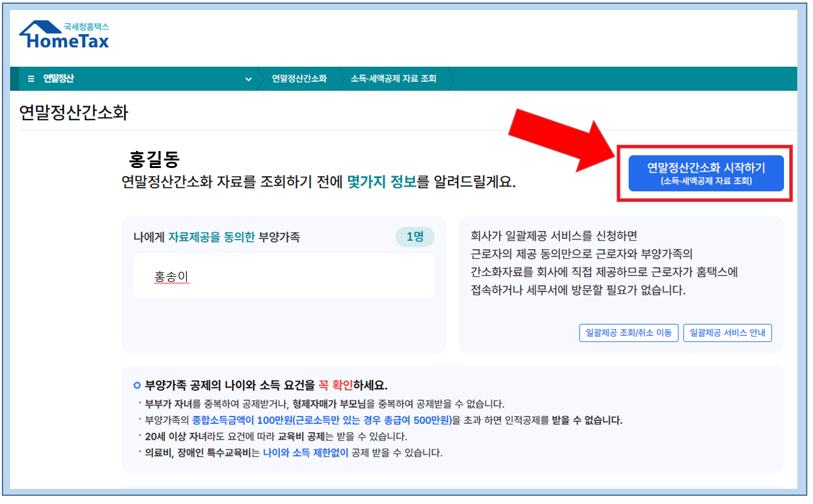Click the 연말정산 menu label
The image size is (813, 504).
pyautogui.click(x=59, y=79)
